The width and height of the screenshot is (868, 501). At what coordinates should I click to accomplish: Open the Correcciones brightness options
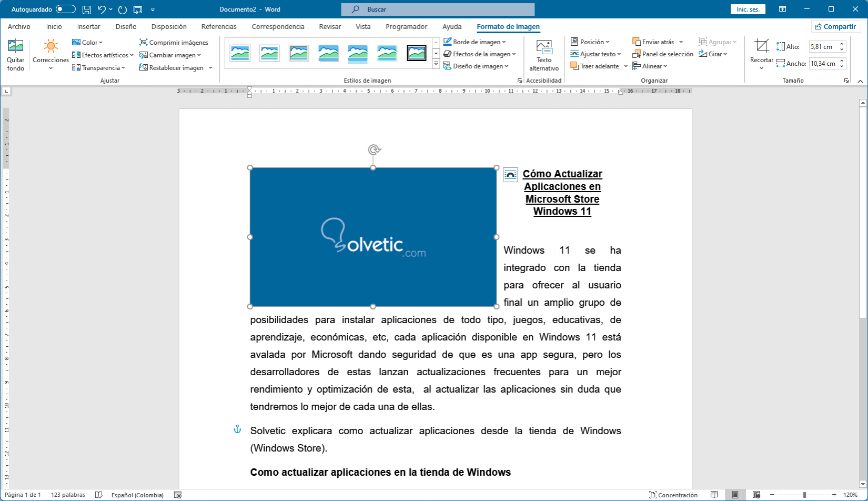coord(51,55)
